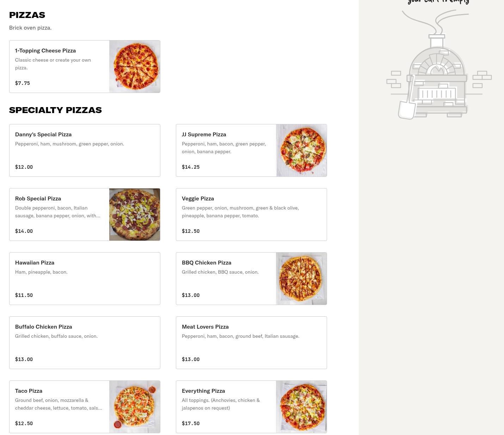
Task: Select the Meat Lovers Pizza title
Action: click(205, 327)
